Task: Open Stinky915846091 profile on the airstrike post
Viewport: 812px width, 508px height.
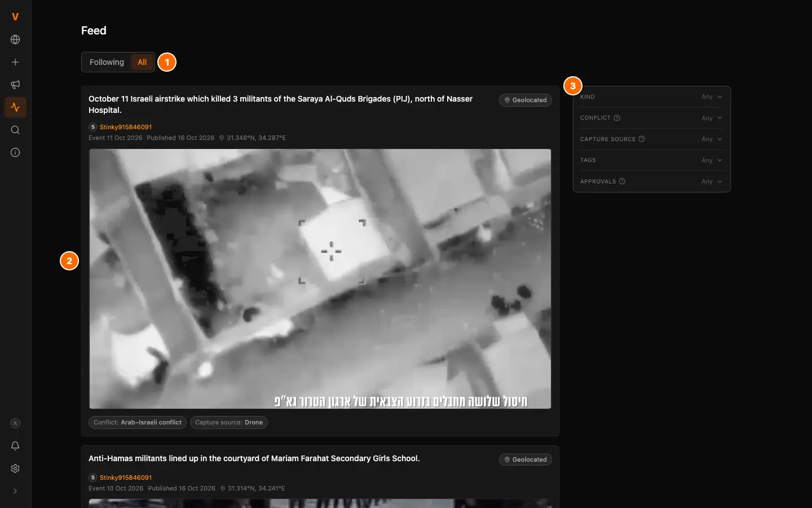Action: pos(126,127)
